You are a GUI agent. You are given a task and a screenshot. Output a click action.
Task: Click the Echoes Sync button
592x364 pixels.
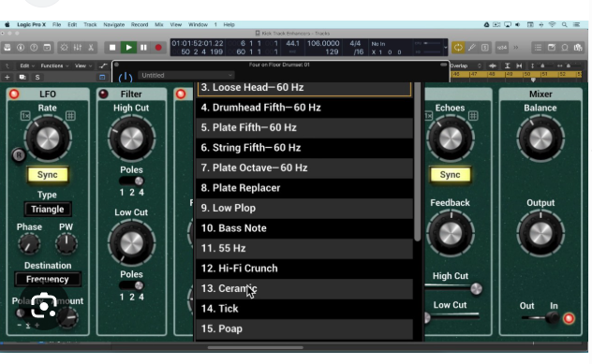pyautogui.click(x=450, y=175)
